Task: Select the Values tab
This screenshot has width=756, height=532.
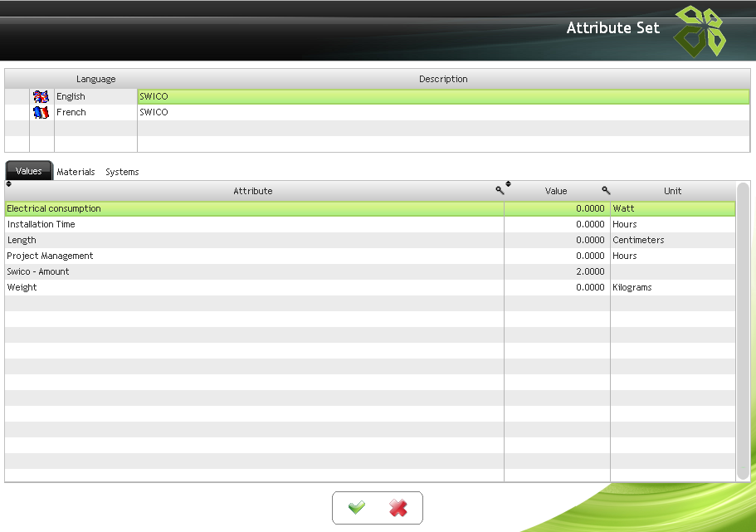Action: [x=29, y=171]
